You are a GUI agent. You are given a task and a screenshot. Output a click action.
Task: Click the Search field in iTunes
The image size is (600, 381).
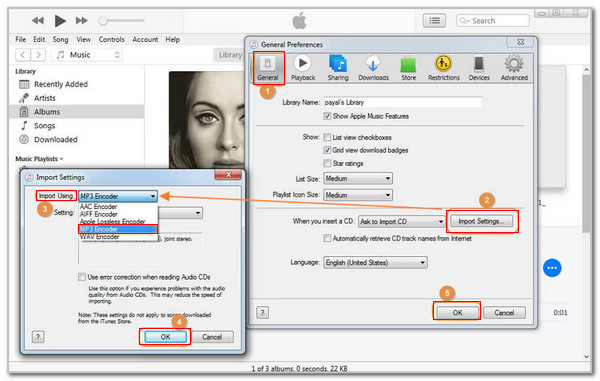pyautogui.click(x=493, y=21)
